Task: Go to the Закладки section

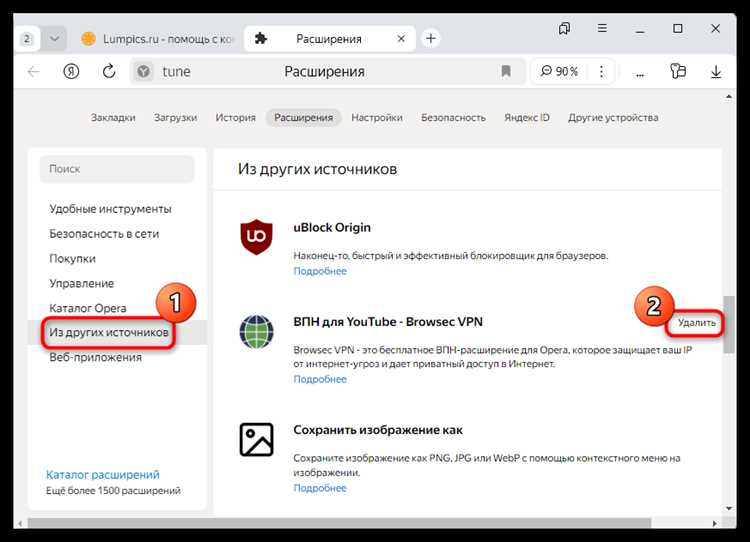Action: (x=113, y=118)
